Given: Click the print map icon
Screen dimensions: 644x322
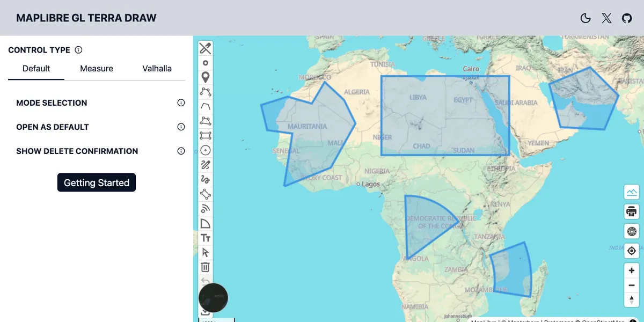Looking at the screenshot, I should 632,211.
